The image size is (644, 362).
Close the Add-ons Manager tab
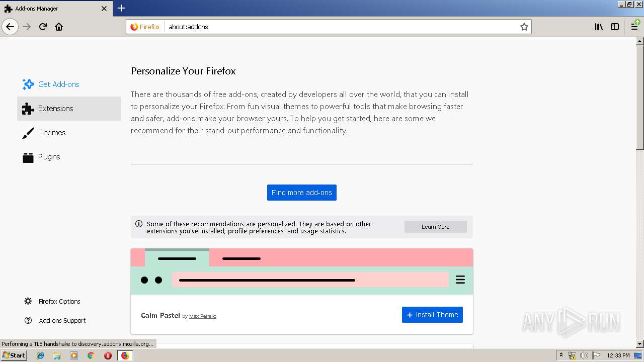pos(104,9)
